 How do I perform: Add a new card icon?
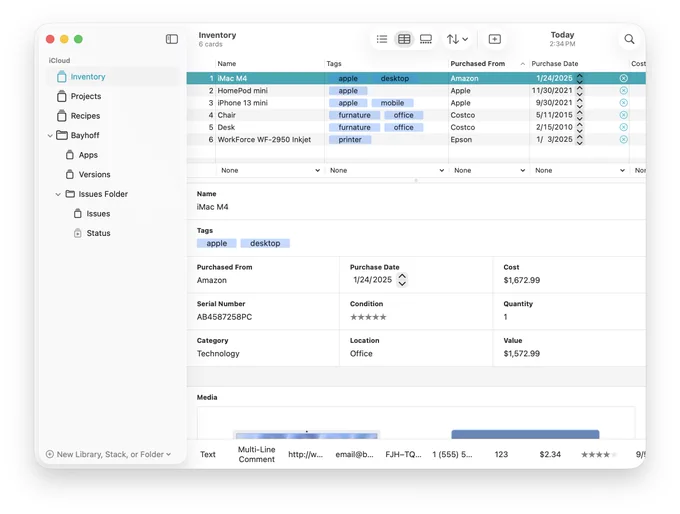tap(494, 39)
